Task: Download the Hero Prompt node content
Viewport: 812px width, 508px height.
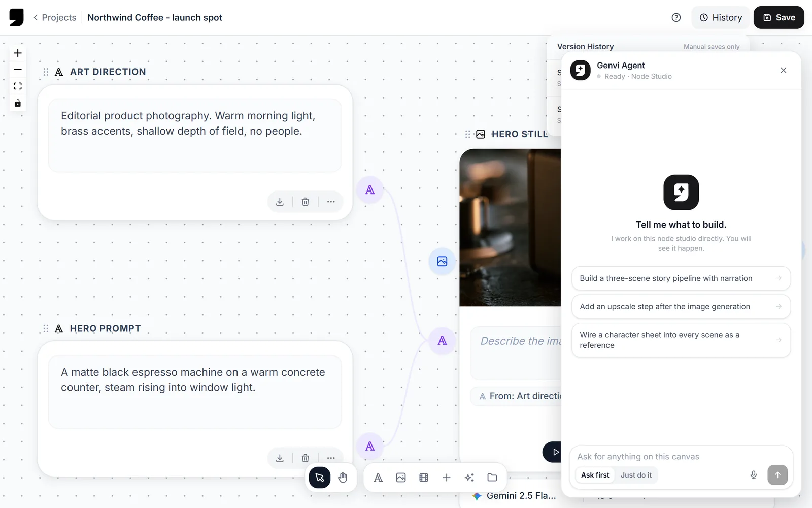Action: point(280,458)
